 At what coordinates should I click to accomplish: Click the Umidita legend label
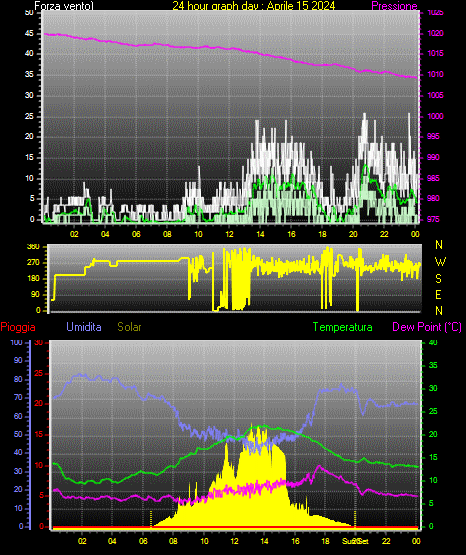pos(84,327)
